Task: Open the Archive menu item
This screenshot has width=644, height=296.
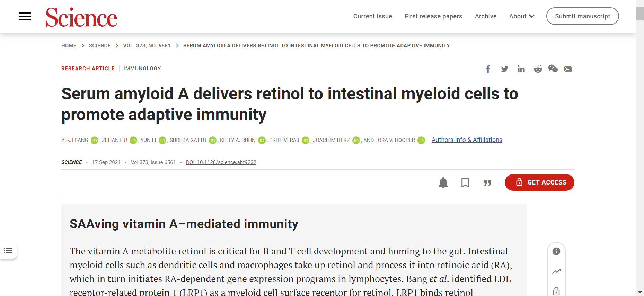Action: pyautogui.click(x=486, y=16)
